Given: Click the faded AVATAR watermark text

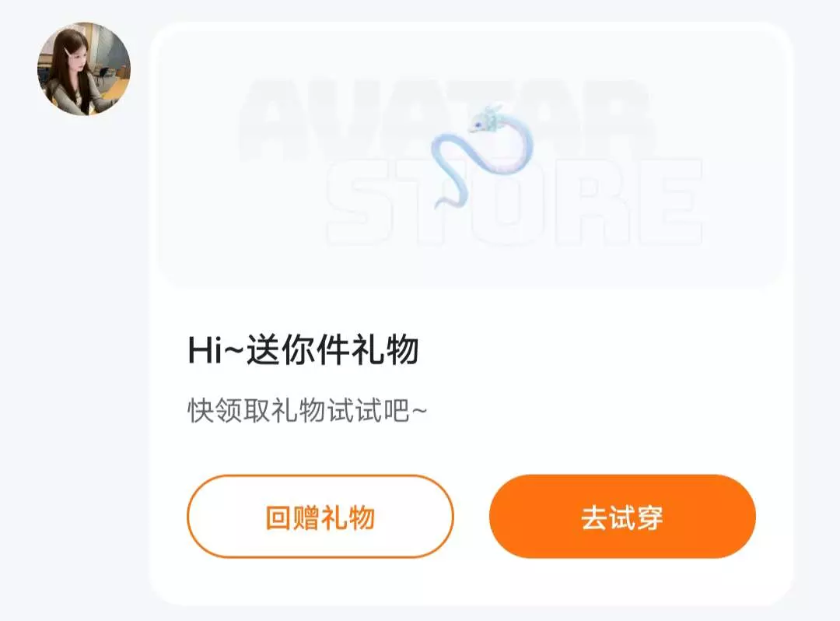Looking at the screenshot, I should coord(445,121).
